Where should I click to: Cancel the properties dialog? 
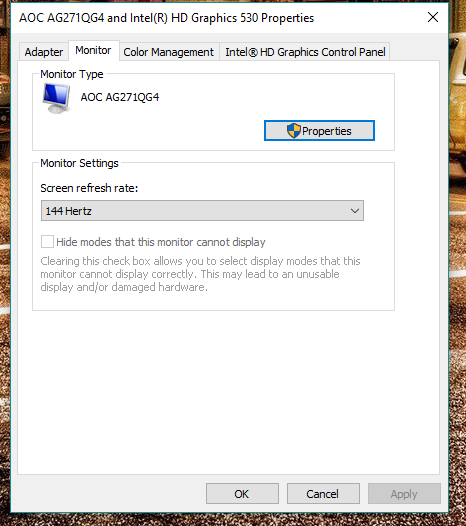(x=323, y=493)
